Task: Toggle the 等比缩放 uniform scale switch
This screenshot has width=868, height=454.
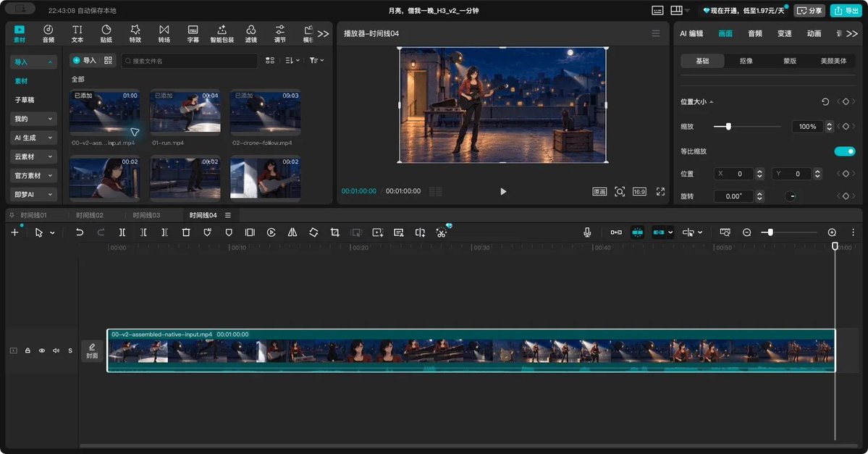Action: pyautogui.click(x=845, y=151)
